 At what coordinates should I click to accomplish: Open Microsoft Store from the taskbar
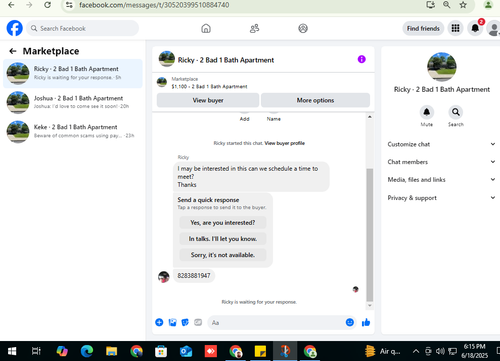pos(161,351)
